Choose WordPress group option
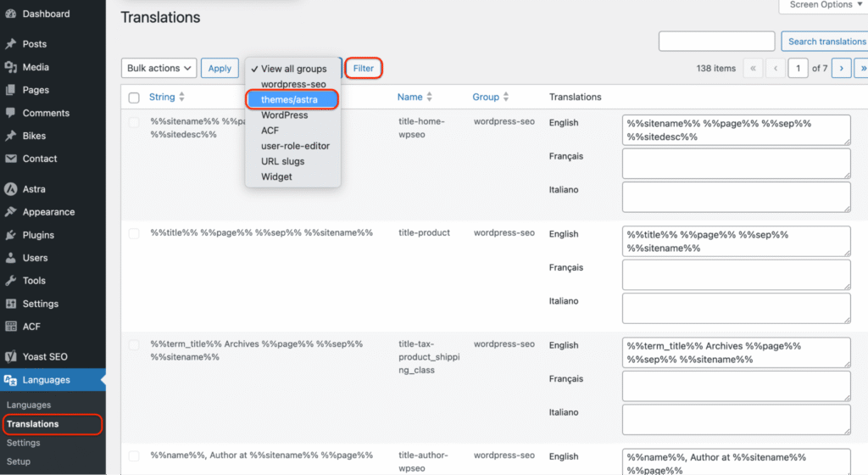 292,115
